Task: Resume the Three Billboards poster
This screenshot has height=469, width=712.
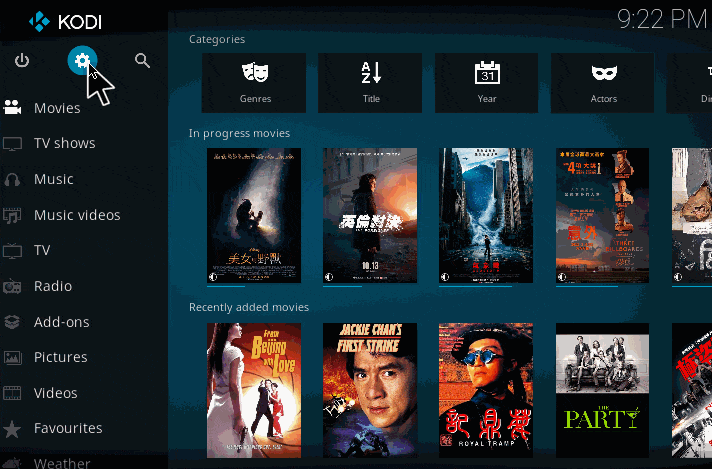Action: (x=602, y=215)
